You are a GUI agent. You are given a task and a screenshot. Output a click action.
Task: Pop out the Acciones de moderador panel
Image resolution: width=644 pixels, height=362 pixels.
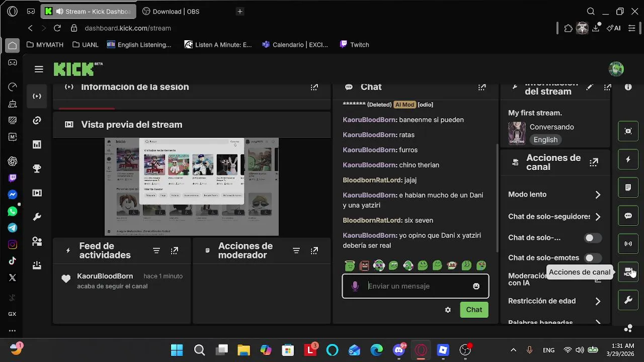(314, 250)
